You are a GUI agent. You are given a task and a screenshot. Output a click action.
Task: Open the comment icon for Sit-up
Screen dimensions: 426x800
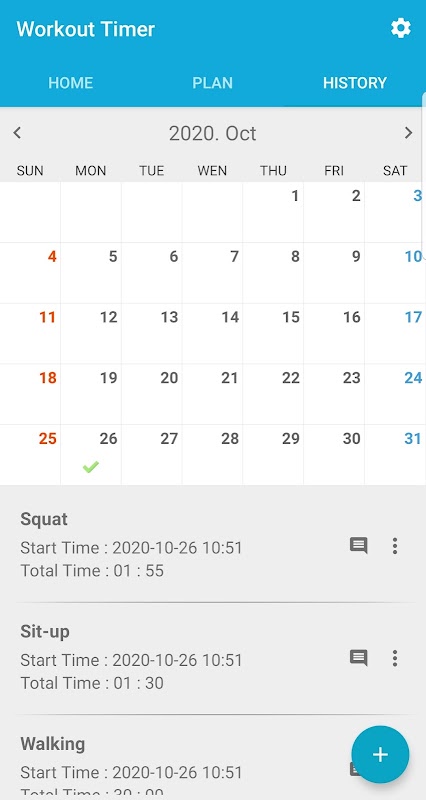[x=359, y=658]
